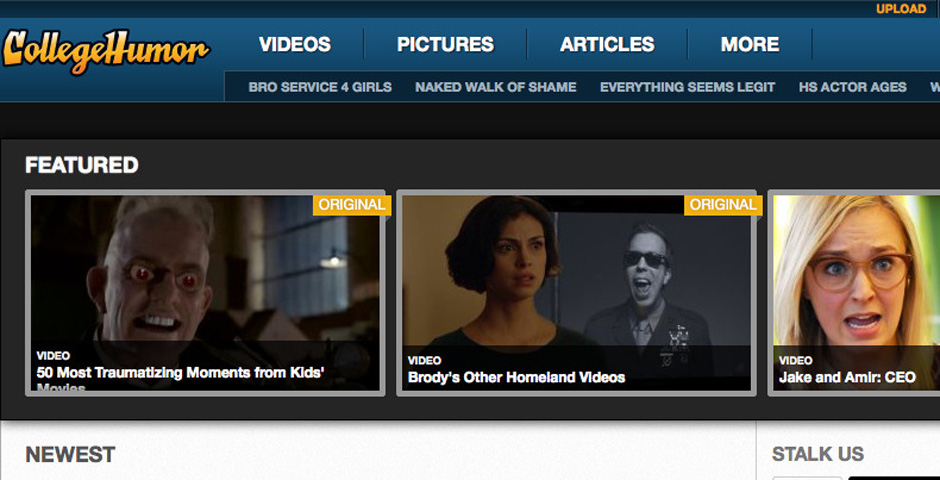The image size is (940, 480).
Task: Open the More menu
Action: [750, 44]
